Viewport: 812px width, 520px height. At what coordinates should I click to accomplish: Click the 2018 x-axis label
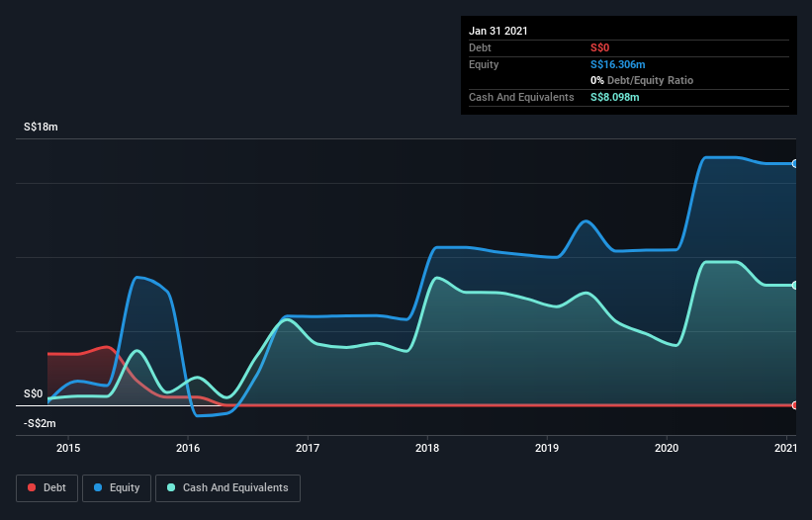click(427, 448)
